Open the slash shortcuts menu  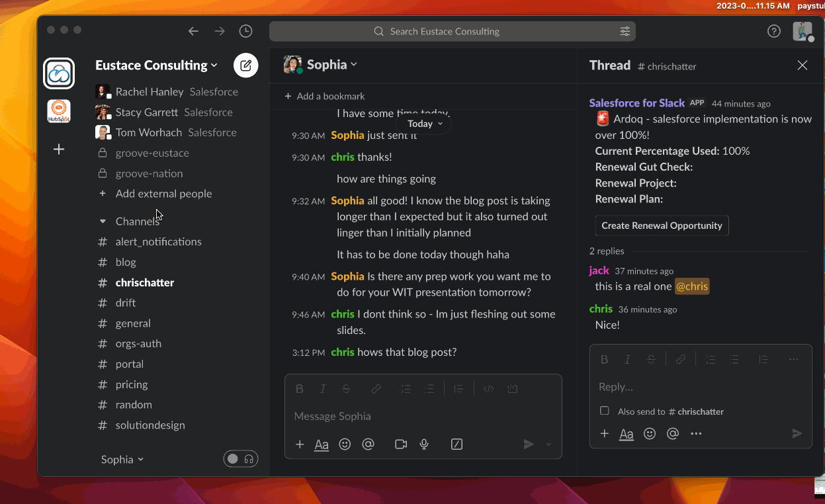pyautogui.click(x=456, y=444)
